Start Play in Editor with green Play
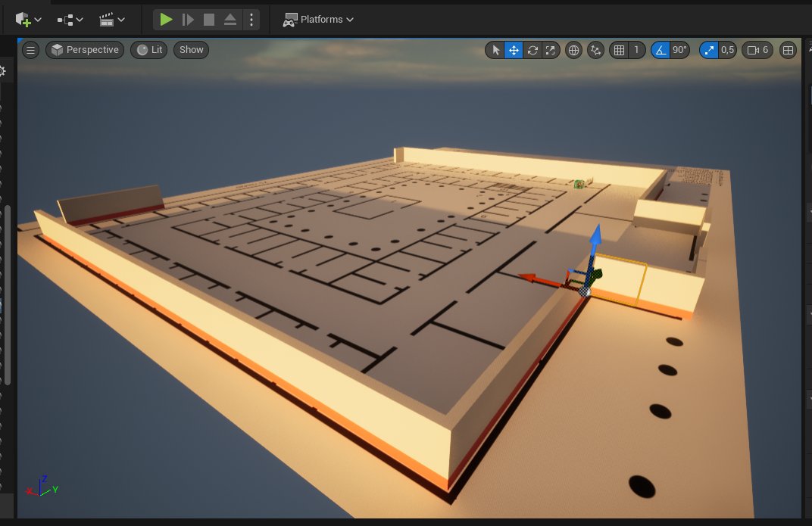 (166, 20)
